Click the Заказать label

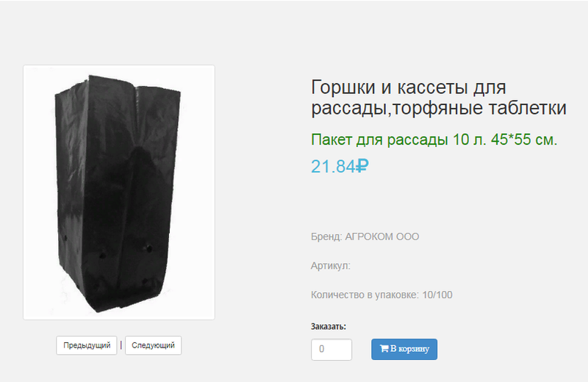pyautogui.click(x=328, y=326)
